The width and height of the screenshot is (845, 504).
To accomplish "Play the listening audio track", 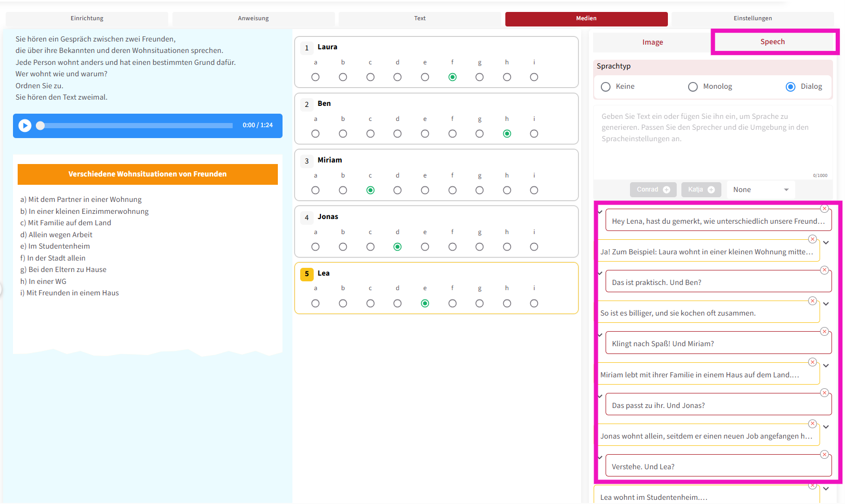I will (x=25, y=126).
